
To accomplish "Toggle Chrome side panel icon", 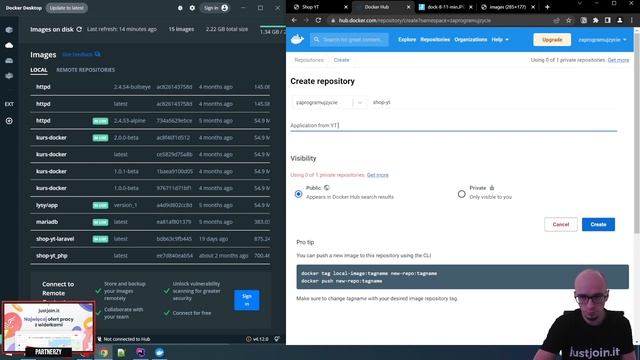I will click(x=608, y=20).
